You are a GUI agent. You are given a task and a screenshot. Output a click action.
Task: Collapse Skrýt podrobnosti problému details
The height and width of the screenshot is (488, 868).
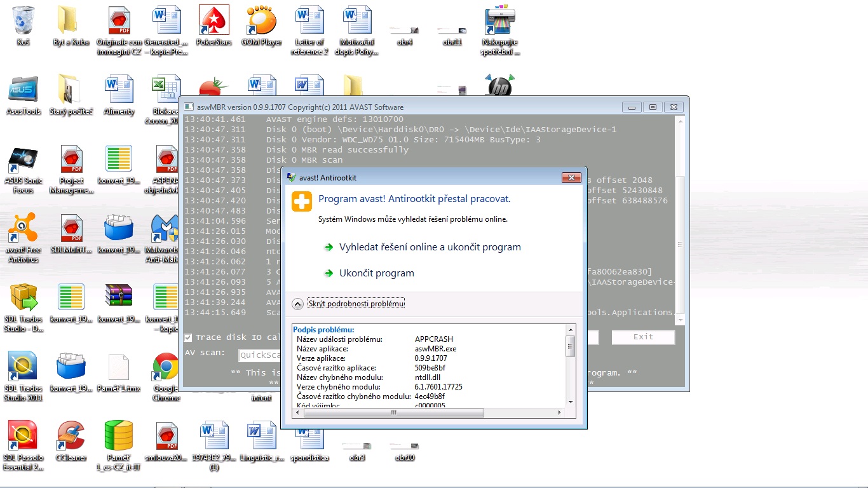click(356, 304)
